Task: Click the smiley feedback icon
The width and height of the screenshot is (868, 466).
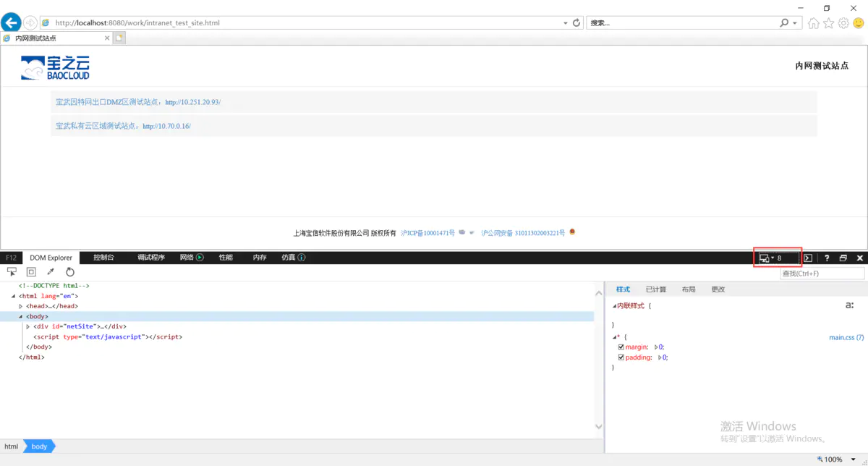Action: 859,23
